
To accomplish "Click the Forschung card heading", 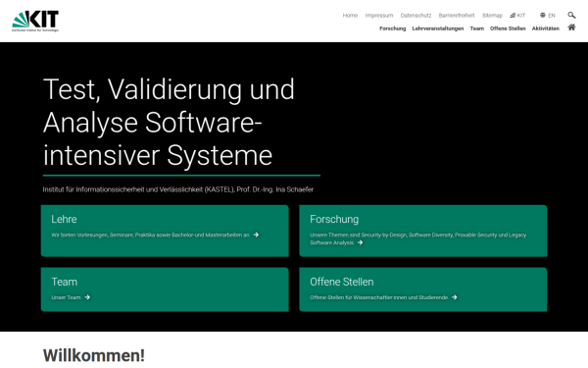I will coord(334,219).
